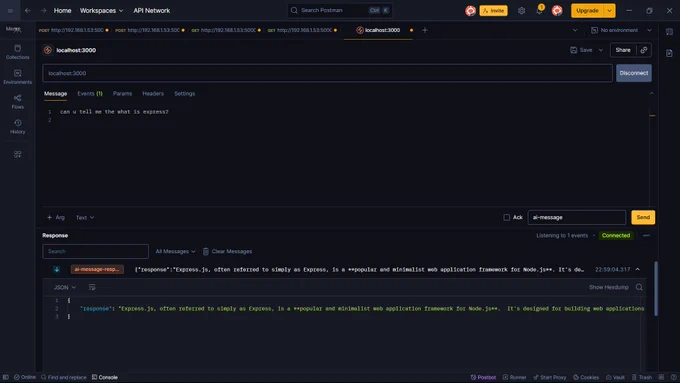Click the ai-message event name field
The height and width of the screenshot is (383, 680).
pyautogui.click(x=576, y=217)
